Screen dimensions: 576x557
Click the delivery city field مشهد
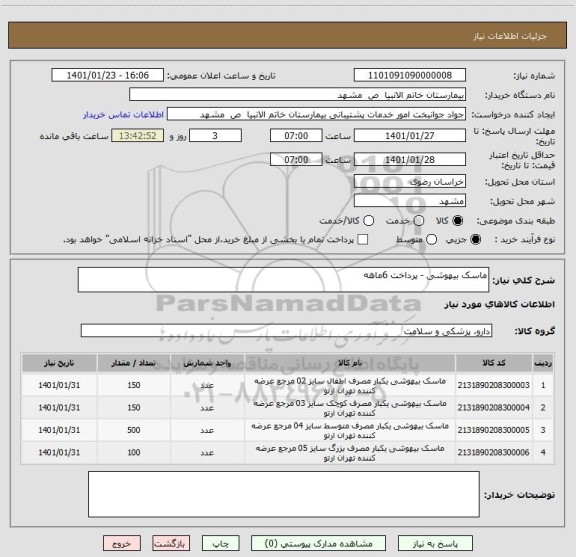[410, 201]
